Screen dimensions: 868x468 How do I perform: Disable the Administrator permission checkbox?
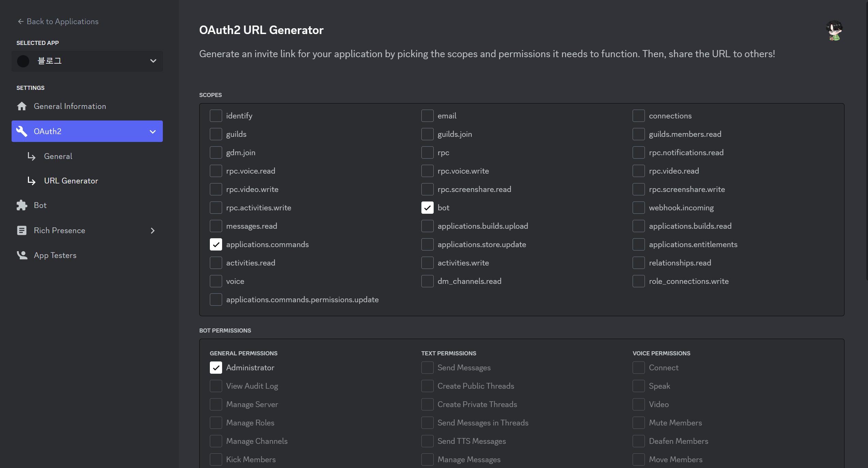tap(216, 368)
